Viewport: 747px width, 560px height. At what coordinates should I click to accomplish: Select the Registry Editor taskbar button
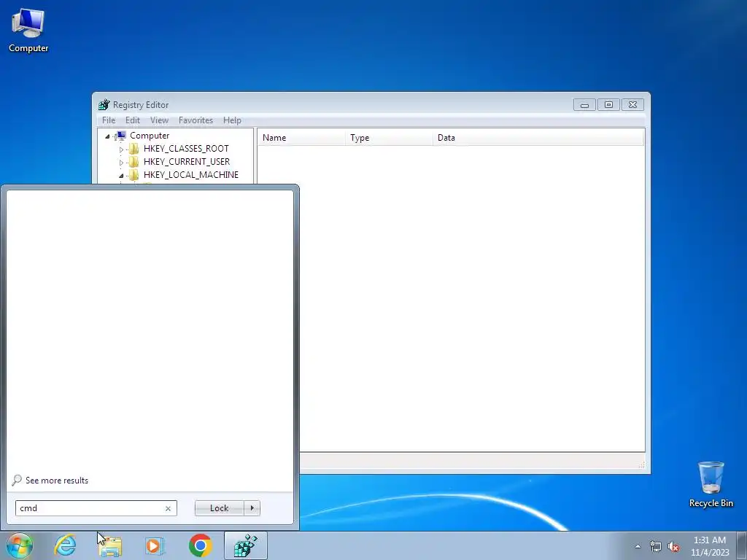(246, 545)
